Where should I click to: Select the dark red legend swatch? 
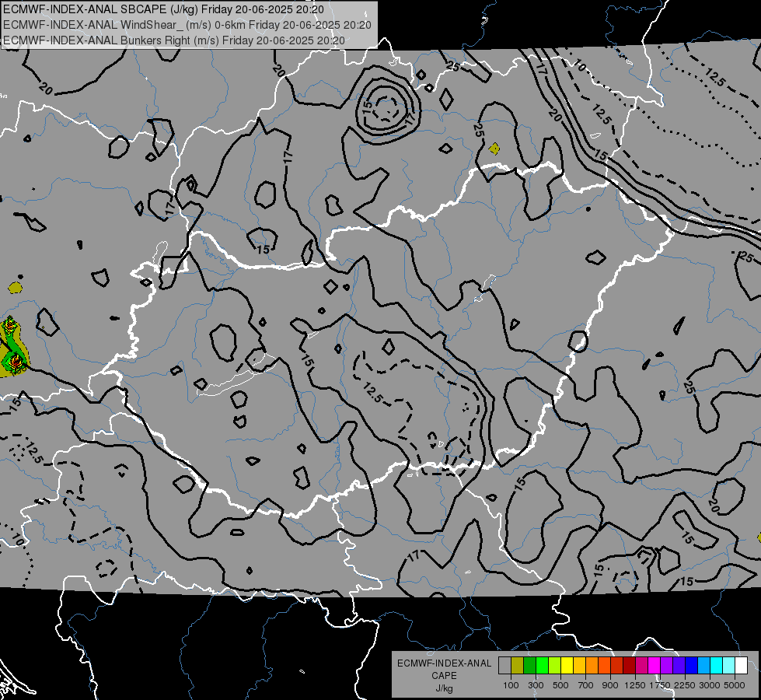point(629,666)
